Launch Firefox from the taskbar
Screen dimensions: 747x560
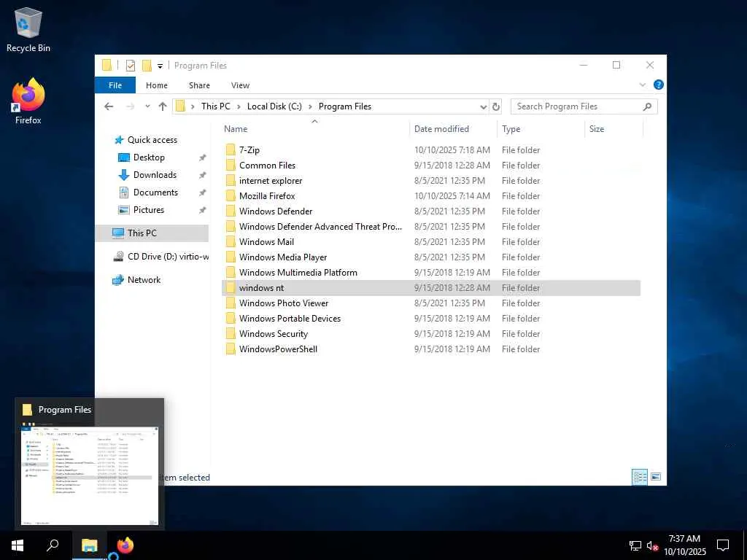[x=125, y=545]
